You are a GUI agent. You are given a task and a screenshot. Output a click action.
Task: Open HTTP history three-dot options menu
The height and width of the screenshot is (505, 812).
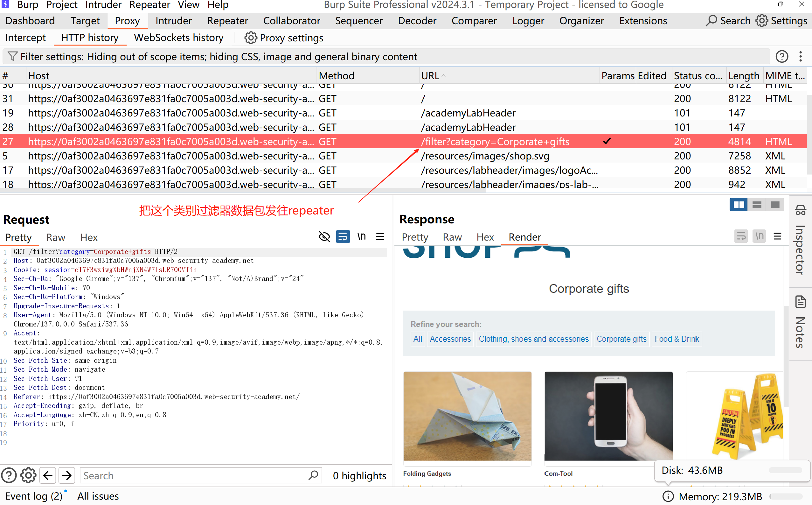[x=800, y=56]
